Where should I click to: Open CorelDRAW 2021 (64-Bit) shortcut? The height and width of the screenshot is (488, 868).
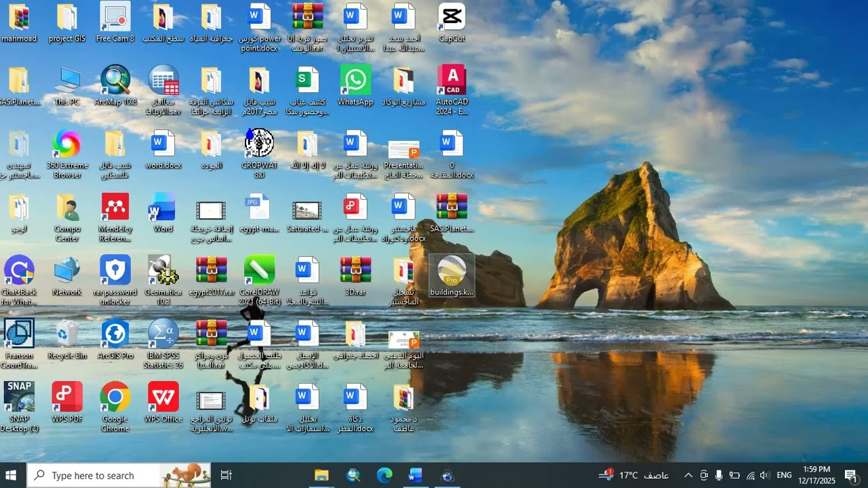click(x=259, y=280)
